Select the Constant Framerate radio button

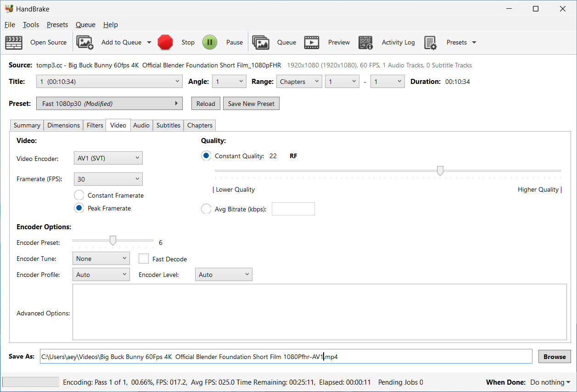(x=79, y=195)
